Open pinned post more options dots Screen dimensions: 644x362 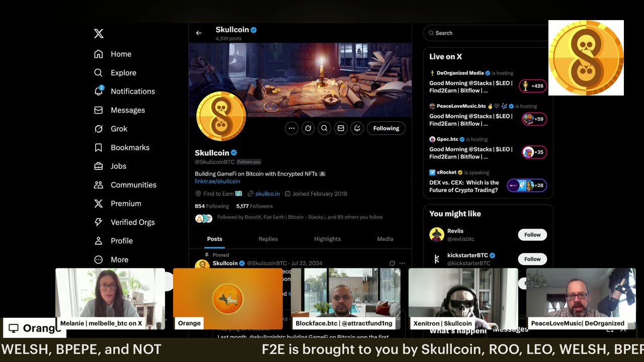(x=402, y=263)
